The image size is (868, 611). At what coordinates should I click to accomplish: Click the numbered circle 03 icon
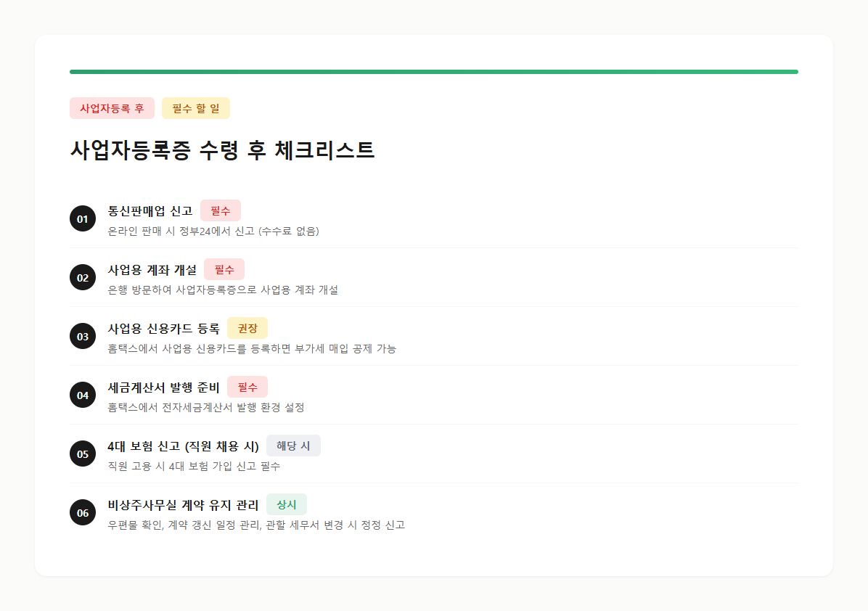point(82,335)
